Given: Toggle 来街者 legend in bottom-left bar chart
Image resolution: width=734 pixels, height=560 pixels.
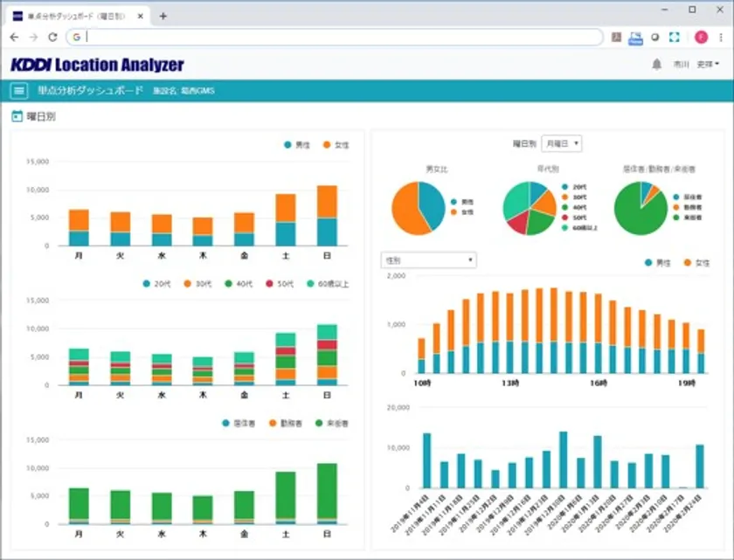Looking at the screenshot, I should coord(331,423).
